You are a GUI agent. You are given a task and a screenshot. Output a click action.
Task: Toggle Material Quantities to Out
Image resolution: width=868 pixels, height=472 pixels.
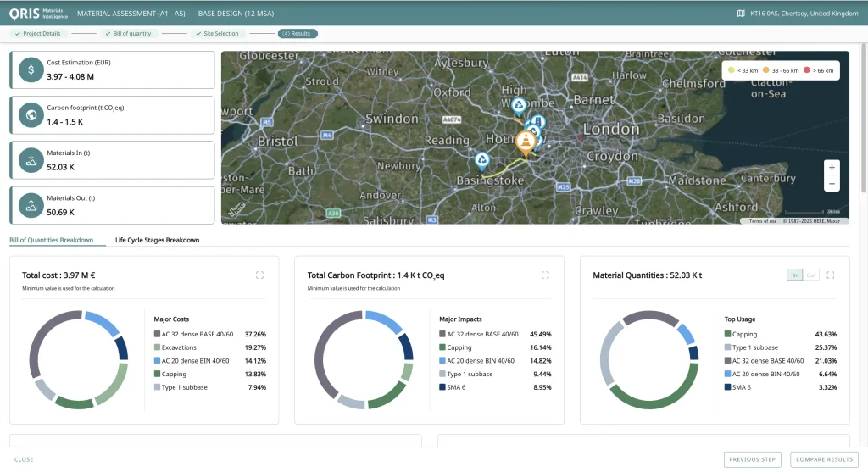[810, 275]
